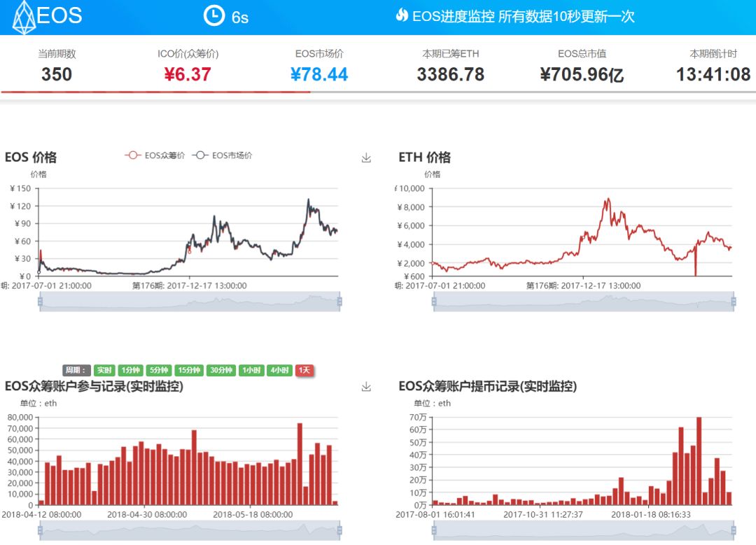Click the EOS market price ¥78.44
The height and width of the screenshot is (545, 756).
(x=319, y=74)
